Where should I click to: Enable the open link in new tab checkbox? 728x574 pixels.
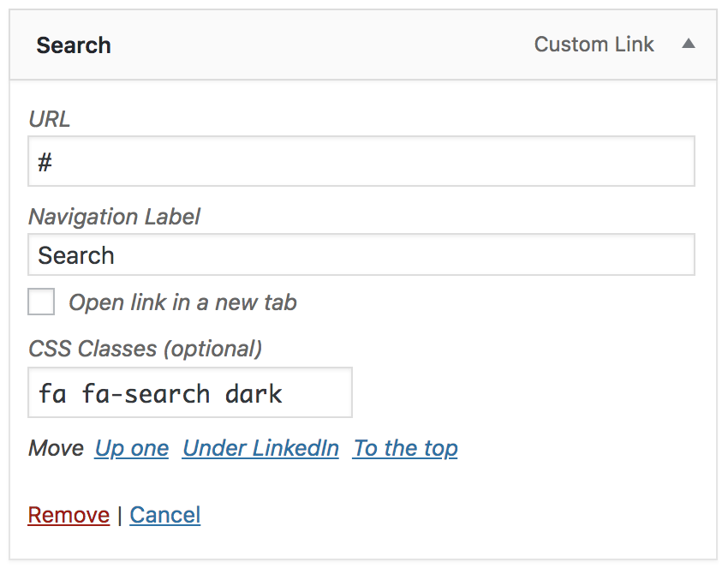(41, 302)
